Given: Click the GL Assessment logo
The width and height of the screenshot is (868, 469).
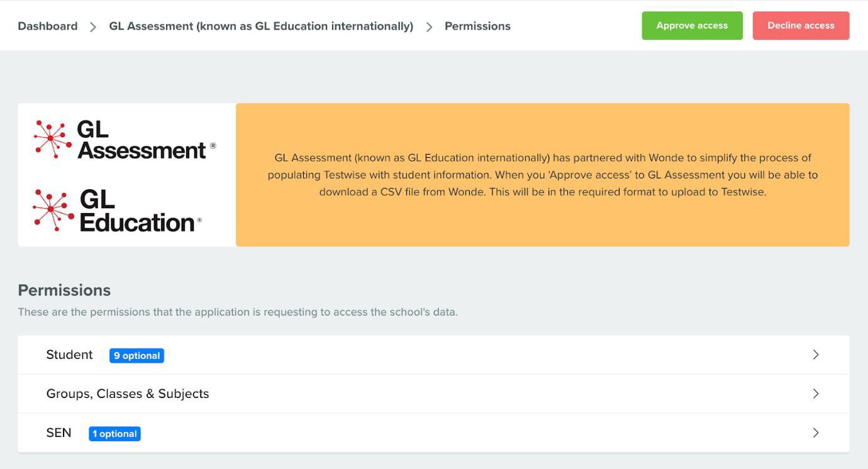Looking at the screenshot, I should tap(125, 140).
